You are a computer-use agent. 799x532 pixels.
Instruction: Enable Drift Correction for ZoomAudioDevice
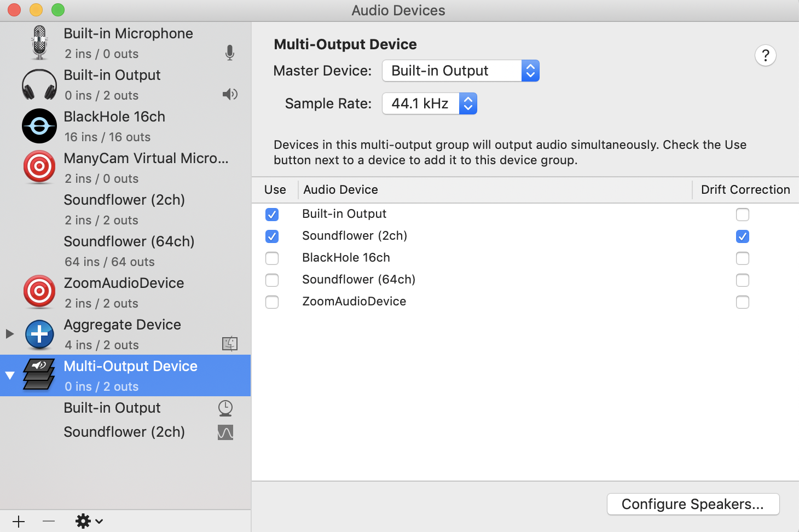pyautogui.click(x=743, y=302)
